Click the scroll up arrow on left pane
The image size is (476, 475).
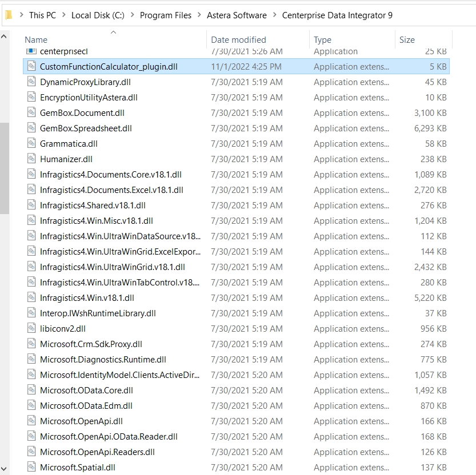coord(4,38)
